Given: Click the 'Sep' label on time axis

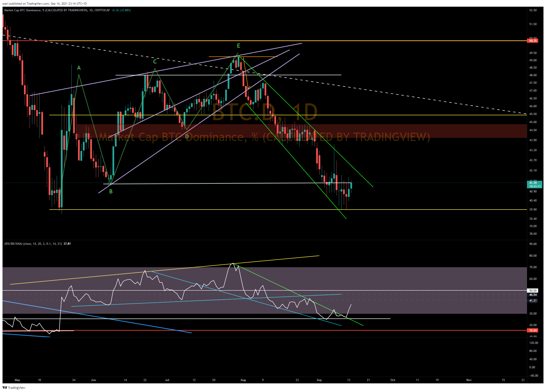Looking at the screenshot, I should pos(319,380).
